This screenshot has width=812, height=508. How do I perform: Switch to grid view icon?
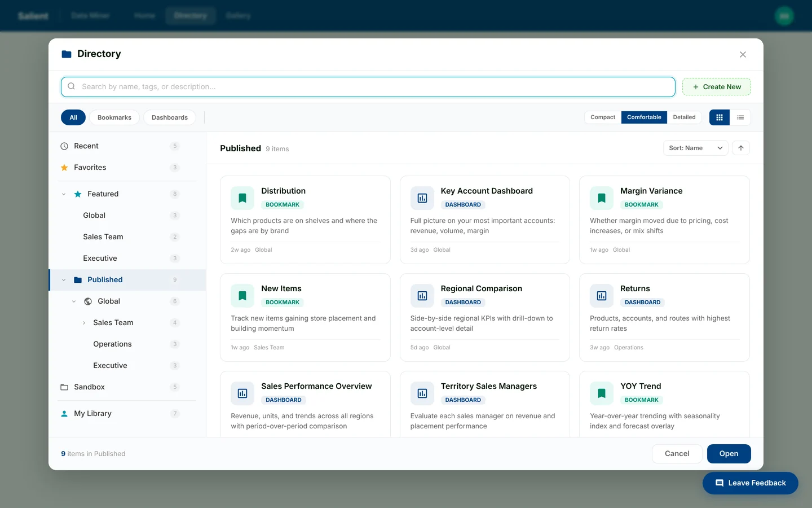click(x=720, y=117)
